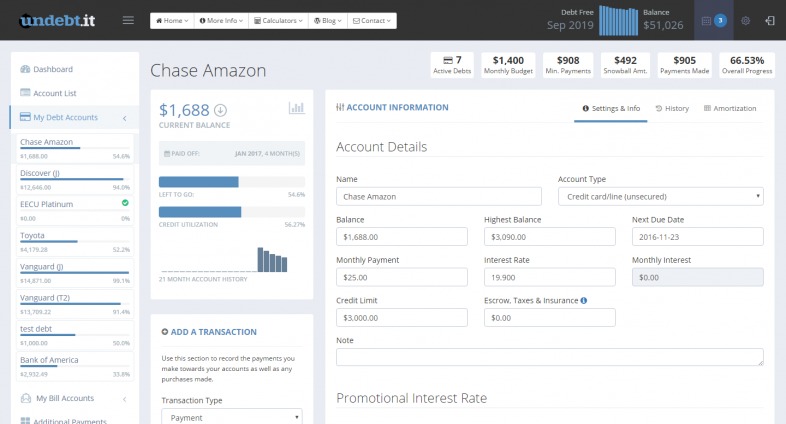
Task: Open the settings gear icon
Action: pyautogui.click(x=745, y=20)
